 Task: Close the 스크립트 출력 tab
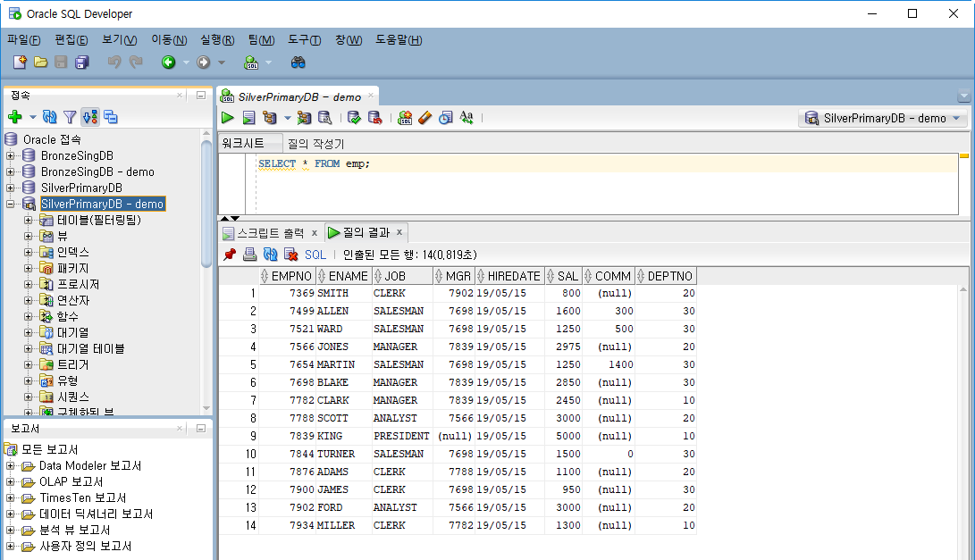pos(314,232)
